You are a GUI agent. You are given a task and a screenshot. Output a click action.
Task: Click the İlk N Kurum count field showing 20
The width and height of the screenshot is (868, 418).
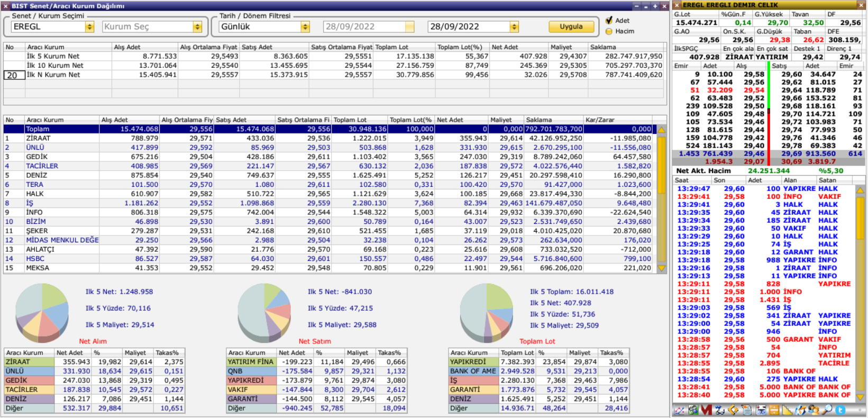point(14,75)
